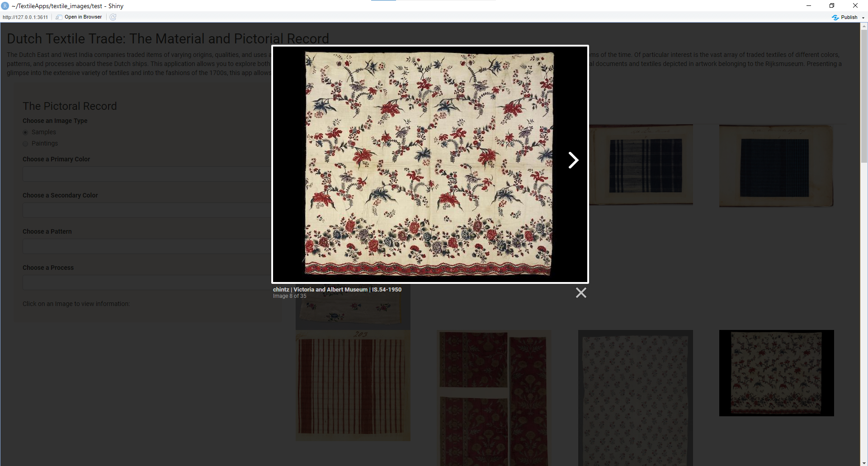Click the Publish icon button
868x466 pixels.
[x=844, y=17]
